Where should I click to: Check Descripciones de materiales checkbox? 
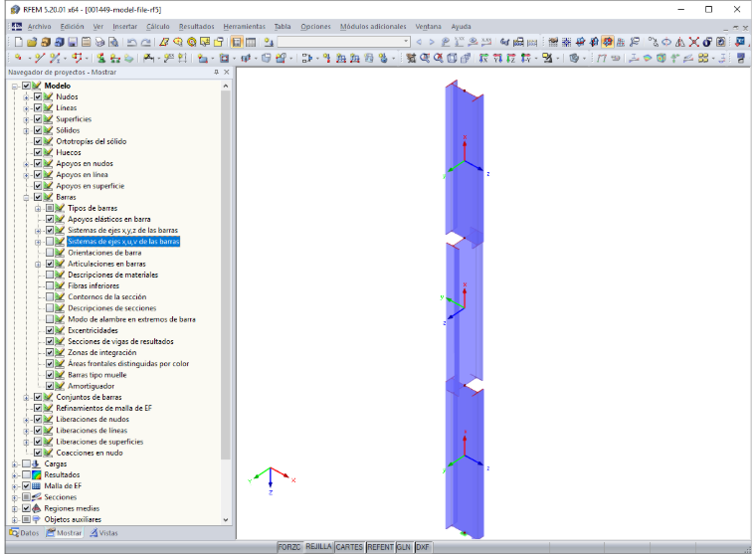pos(50,275)
